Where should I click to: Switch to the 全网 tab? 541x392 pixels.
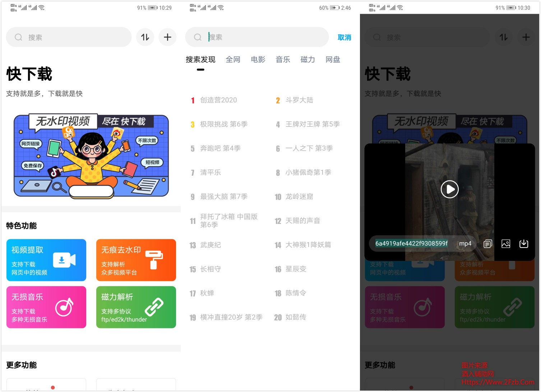233,60
